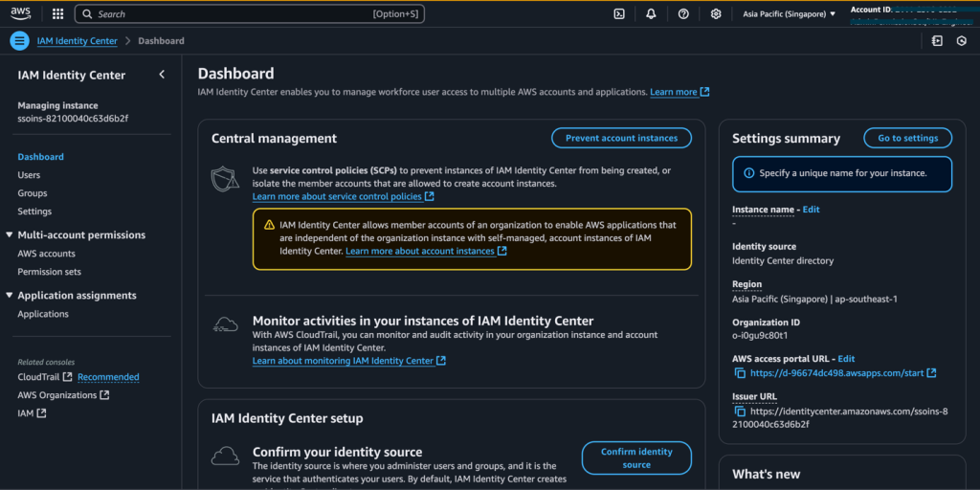Screen dimensions: 980x490
Task: Open Learn about monitoring IAM Identity Center
Action: point(343,361)
